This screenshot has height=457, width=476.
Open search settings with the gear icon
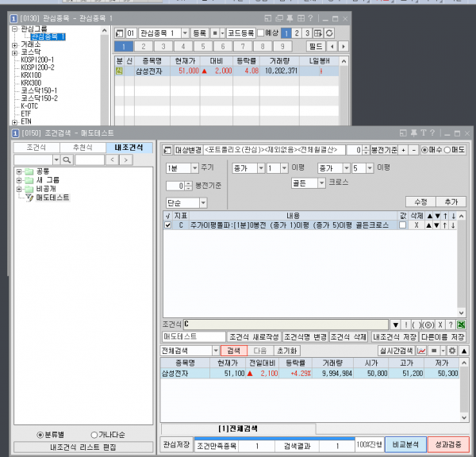pyautogui.click(x=452, y=351)
